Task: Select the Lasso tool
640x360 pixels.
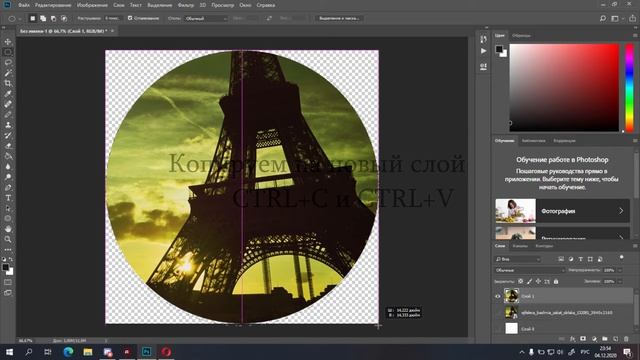Action: pos(8,62)
